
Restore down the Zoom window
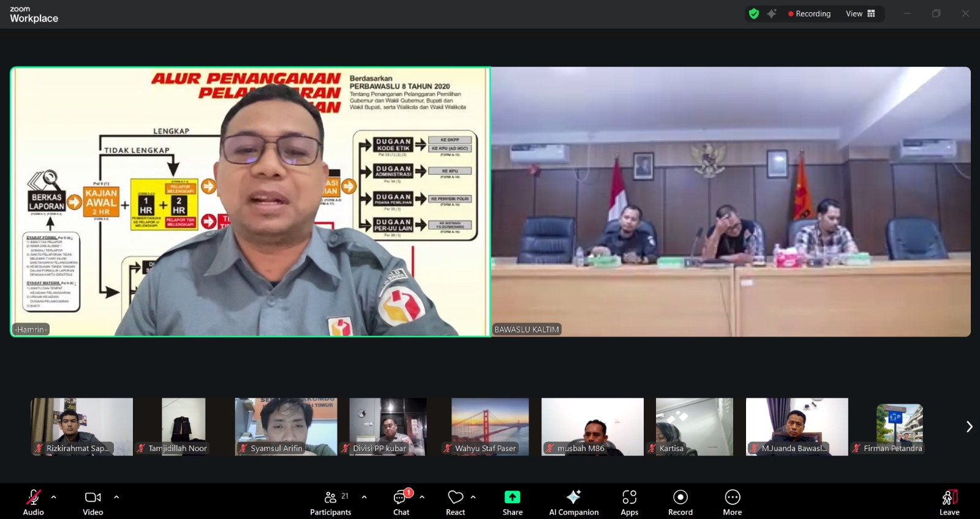(x=937, y=13)
